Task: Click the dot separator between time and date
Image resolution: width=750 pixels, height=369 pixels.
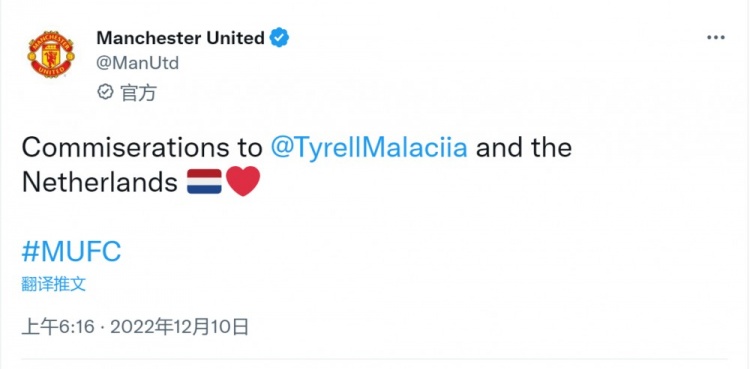Action: (x=103, y=328)
